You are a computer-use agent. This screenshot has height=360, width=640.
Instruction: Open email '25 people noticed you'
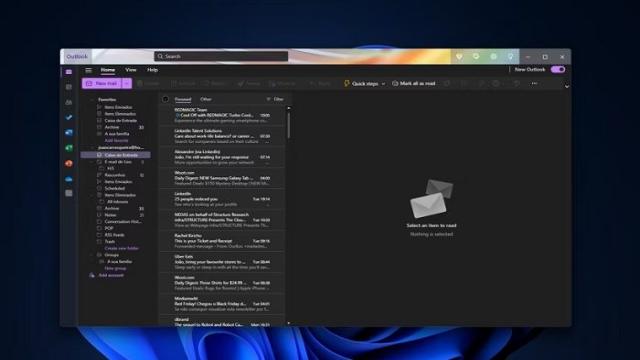[222, 199]
